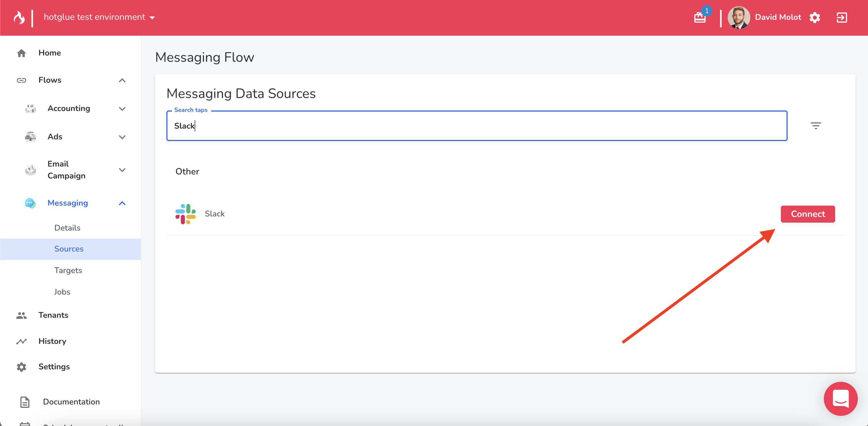Click the Search taps input field

coord(476,126)
